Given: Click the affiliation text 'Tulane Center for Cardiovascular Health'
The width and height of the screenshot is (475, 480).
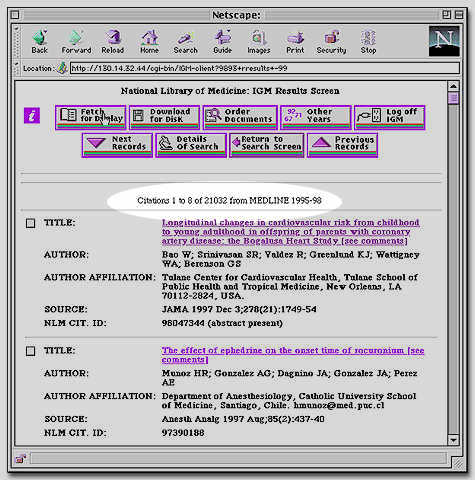Looking at the screenshot, I should click(249, 277).
